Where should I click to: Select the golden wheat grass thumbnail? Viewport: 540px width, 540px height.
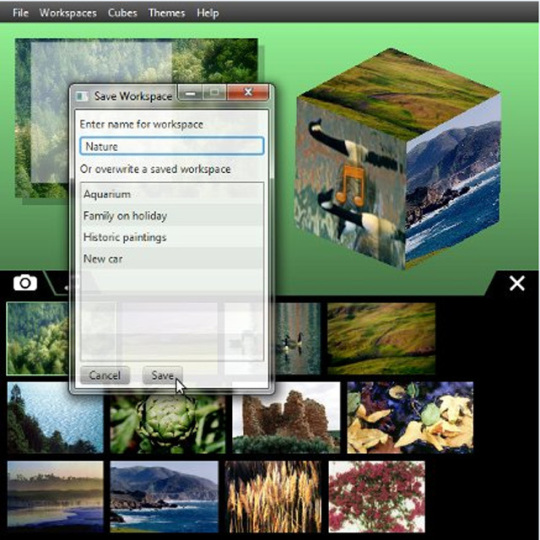click(273, 497)
